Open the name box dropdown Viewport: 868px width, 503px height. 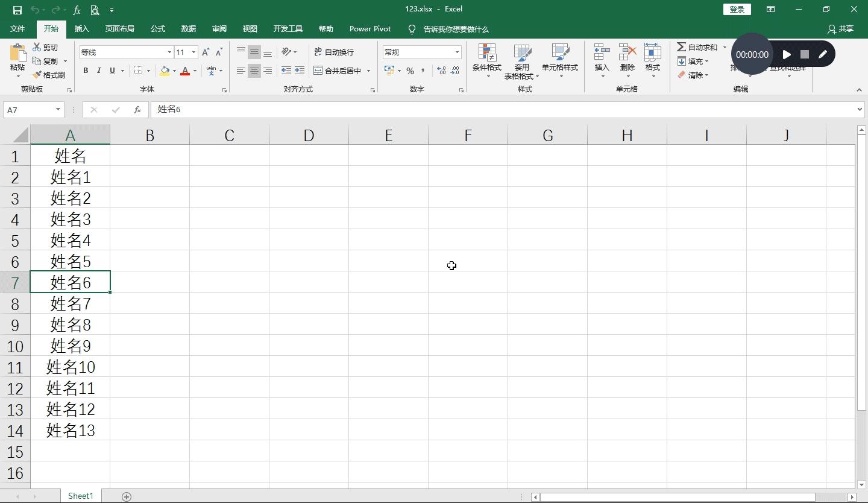pos(58,110)
